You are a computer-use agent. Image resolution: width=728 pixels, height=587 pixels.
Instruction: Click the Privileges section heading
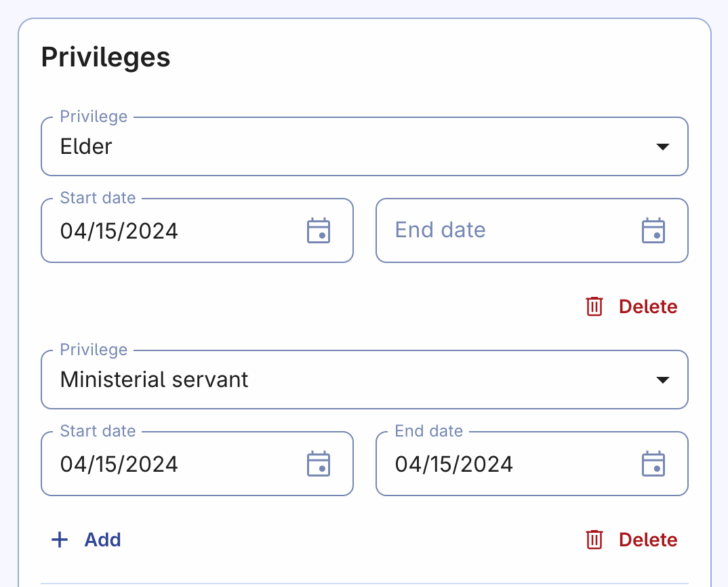pos(106,58)
